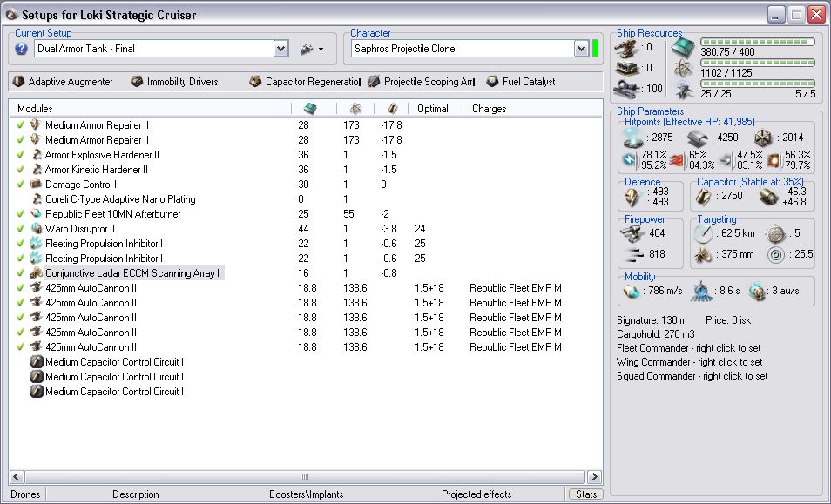831x504 pixels.
Task: Click the horizontal scrollbar thumb
Action: [x=305, y=476]
